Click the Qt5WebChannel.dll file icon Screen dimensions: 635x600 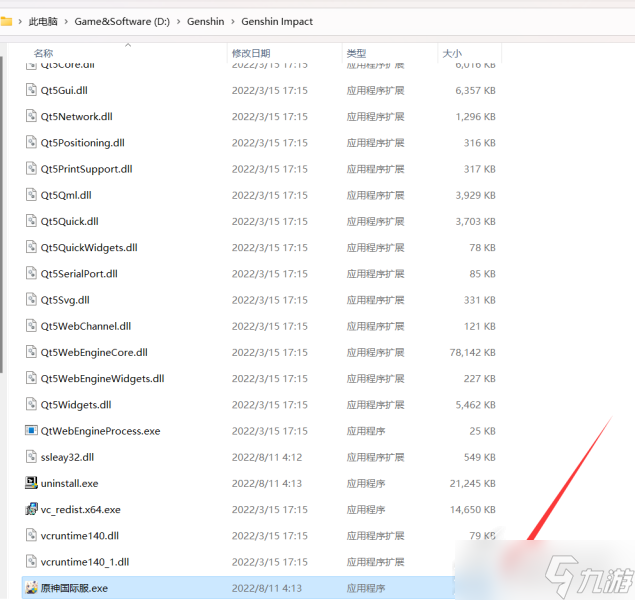[x=31, y=325]
